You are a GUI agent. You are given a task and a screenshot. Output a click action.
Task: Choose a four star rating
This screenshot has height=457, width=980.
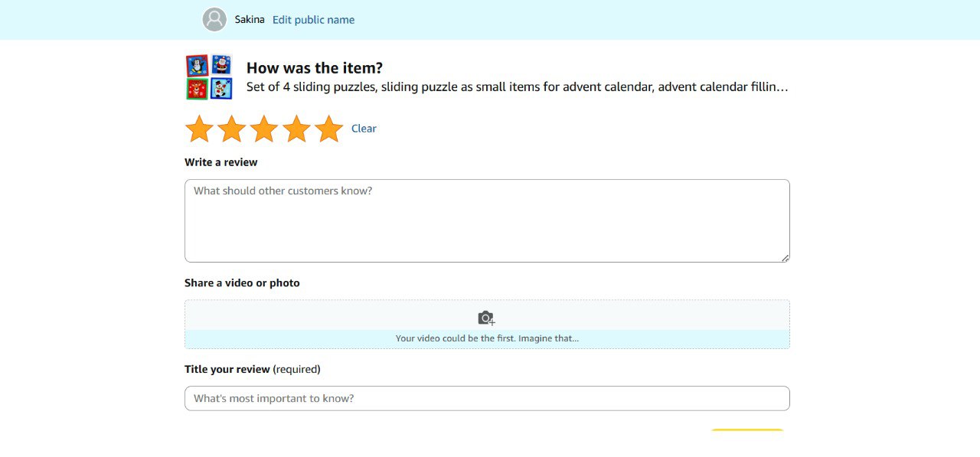click(x=296, y=129)
